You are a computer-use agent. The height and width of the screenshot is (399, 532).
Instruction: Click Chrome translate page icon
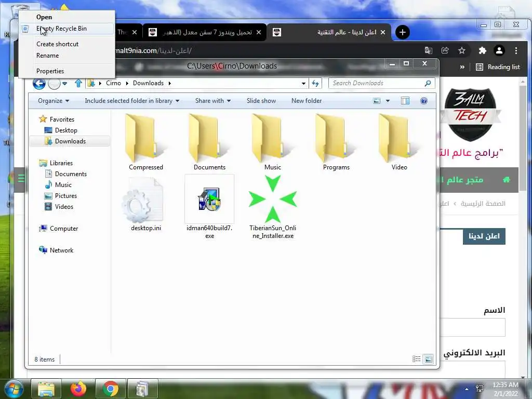point(428,50)
